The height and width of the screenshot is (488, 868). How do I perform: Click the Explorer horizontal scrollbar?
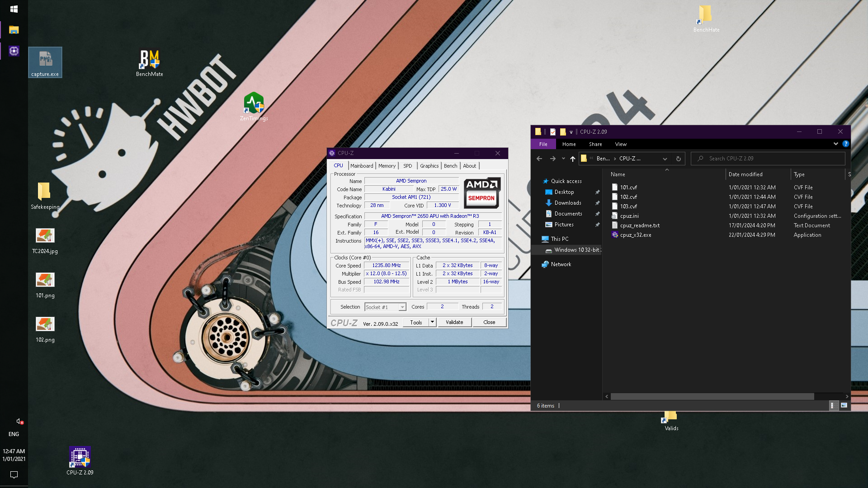(712, 396)
